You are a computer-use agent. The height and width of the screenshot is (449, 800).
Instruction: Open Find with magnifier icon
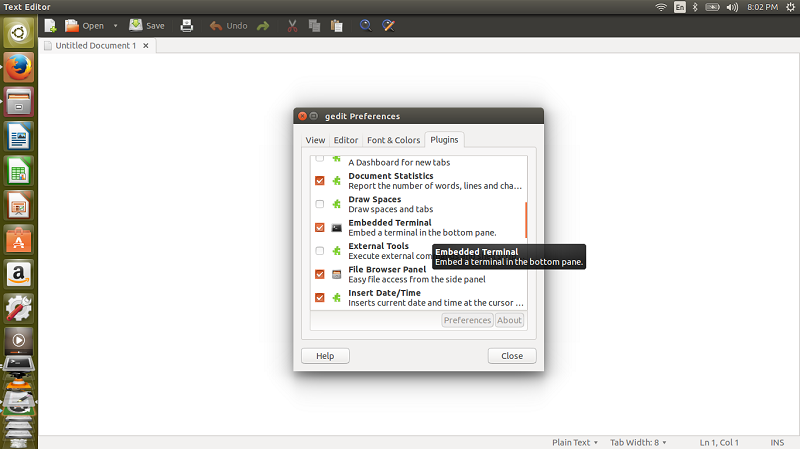point(365,26)
